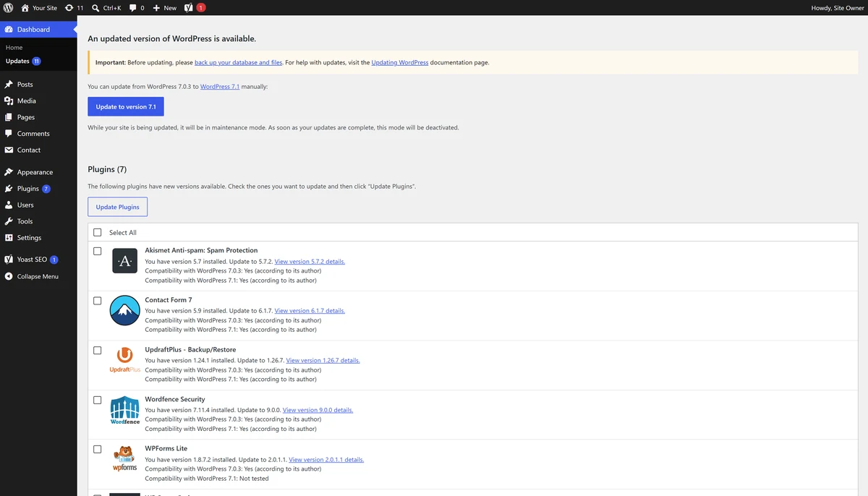Open the plus New content menu
The height and width of the screenshot is (496, 868).
point(164,8)
